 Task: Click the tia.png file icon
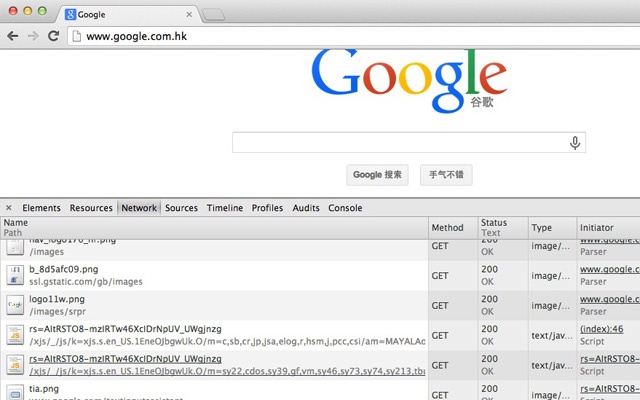(x=15, y=392)
